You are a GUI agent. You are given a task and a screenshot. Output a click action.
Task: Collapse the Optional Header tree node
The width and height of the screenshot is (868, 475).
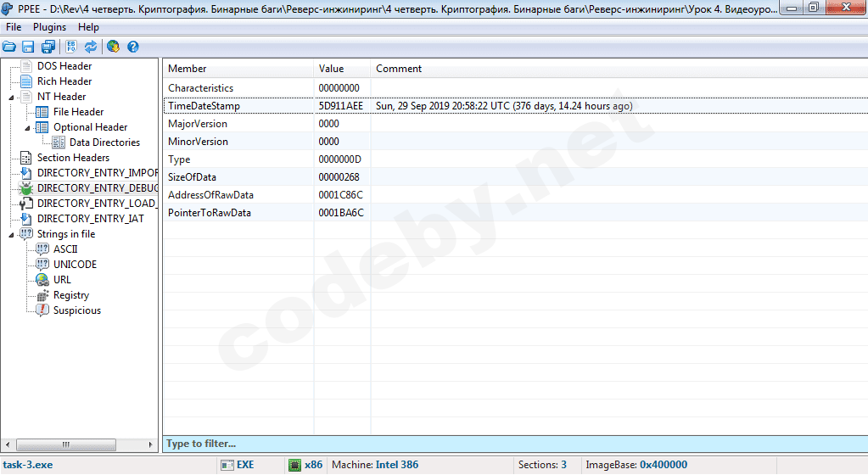[x=28, y=128]
